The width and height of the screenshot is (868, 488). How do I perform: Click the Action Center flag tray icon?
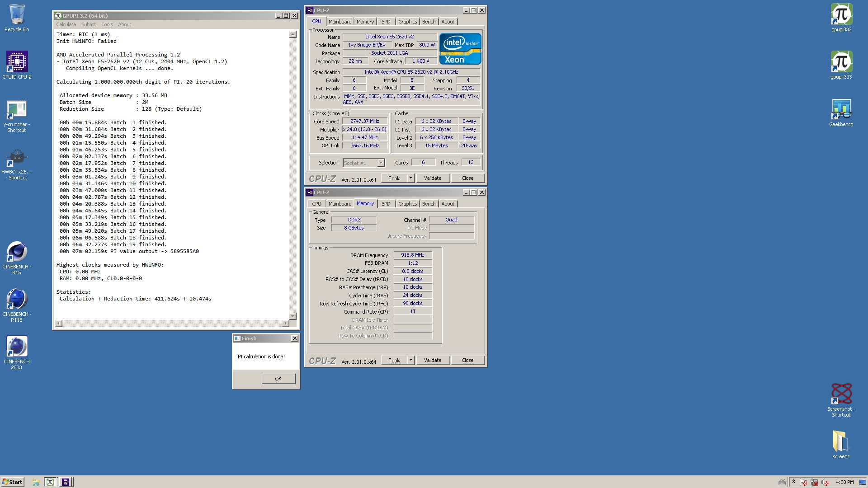coord(803,483)
